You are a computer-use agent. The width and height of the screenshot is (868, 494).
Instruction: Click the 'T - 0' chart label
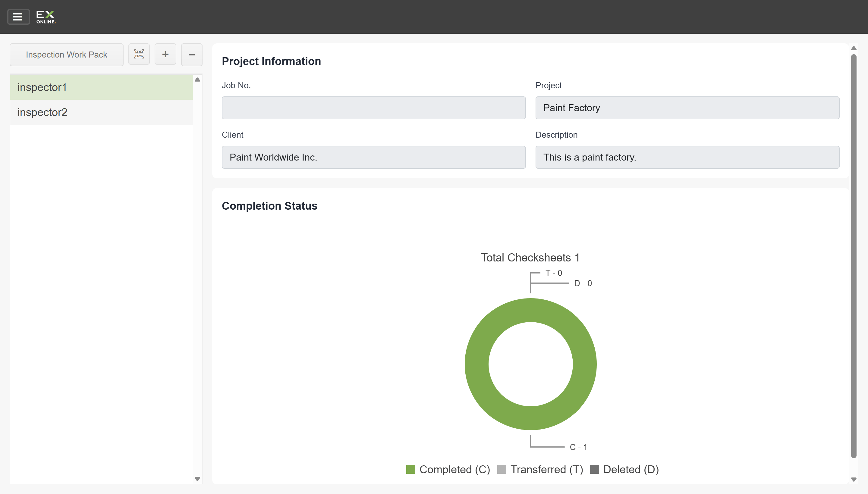pyautogui.click(x=553, y=273)
